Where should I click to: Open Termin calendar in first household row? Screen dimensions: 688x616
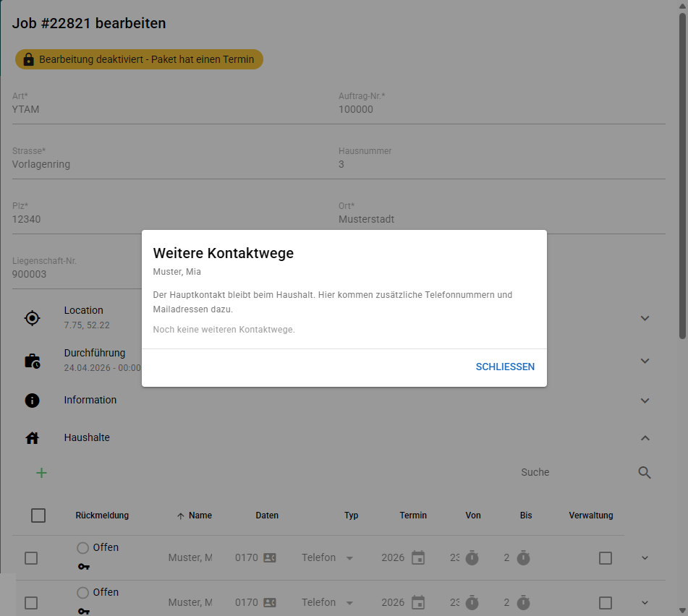pos(418,557)
